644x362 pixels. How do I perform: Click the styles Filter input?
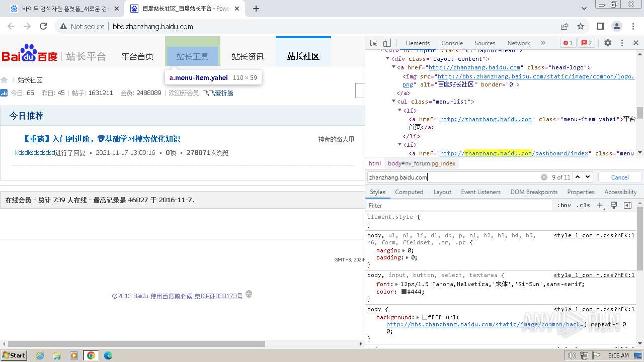[x=459, y=205]
